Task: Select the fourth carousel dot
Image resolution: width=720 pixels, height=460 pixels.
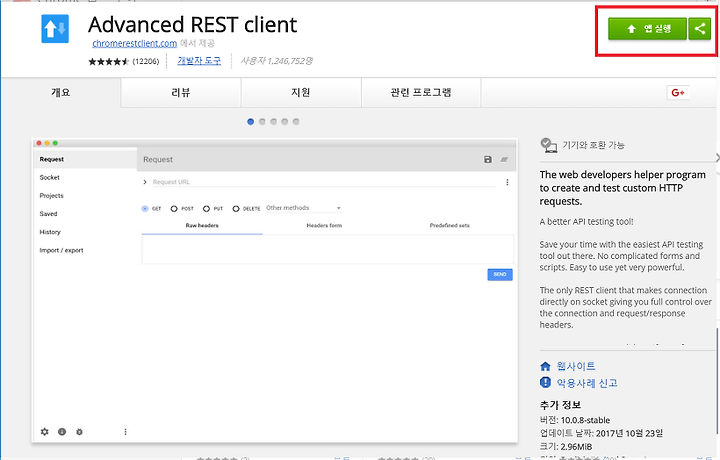Action: 285,122
